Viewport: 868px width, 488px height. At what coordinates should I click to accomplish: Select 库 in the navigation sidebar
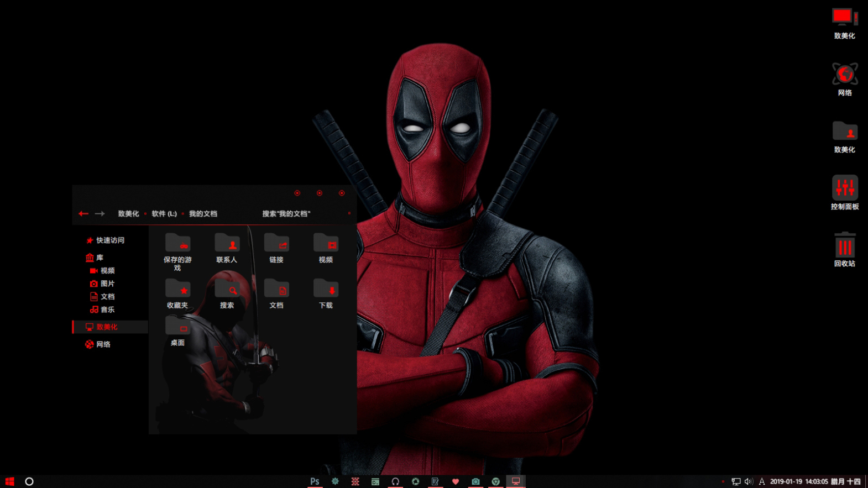click(x=95, y=258)
